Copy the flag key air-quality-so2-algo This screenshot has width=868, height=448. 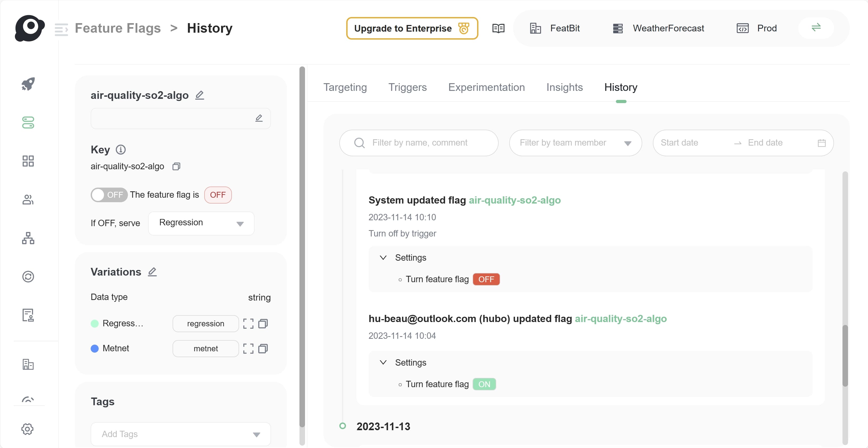(176, 166)
